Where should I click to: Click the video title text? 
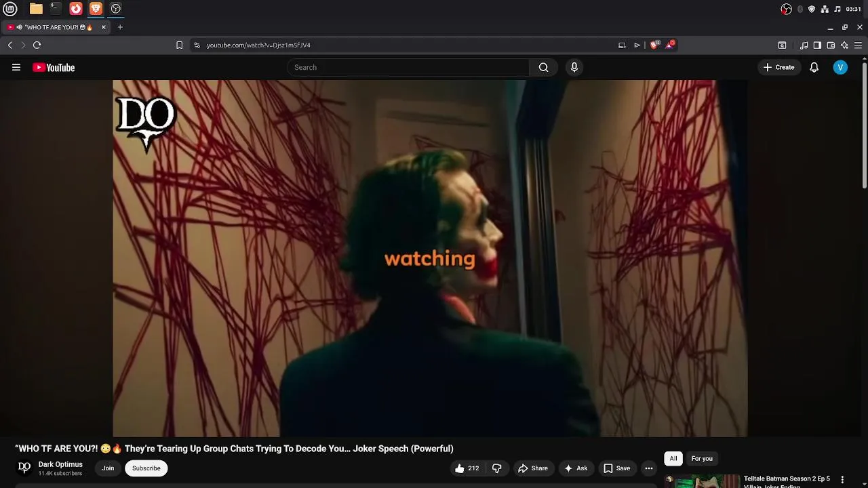tap(234, 449)
